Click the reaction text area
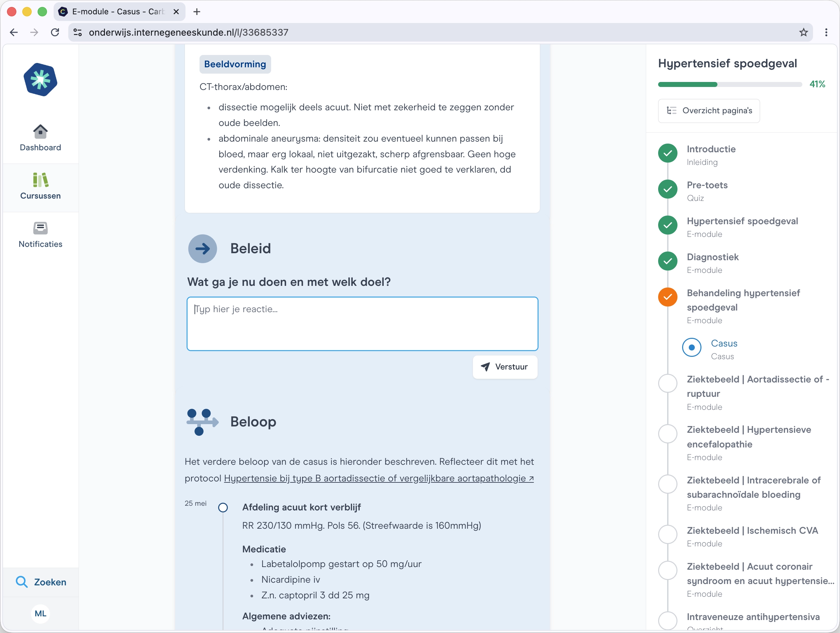The height and width of the screenshot is (633, 840). click(x=362, y=323)
